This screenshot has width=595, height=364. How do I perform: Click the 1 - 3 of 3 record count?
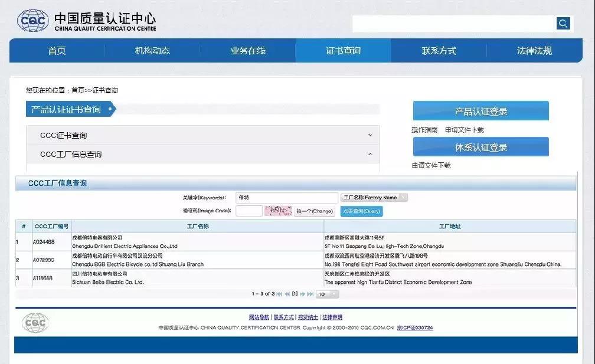pyautogui.click(x=263, y=294)
